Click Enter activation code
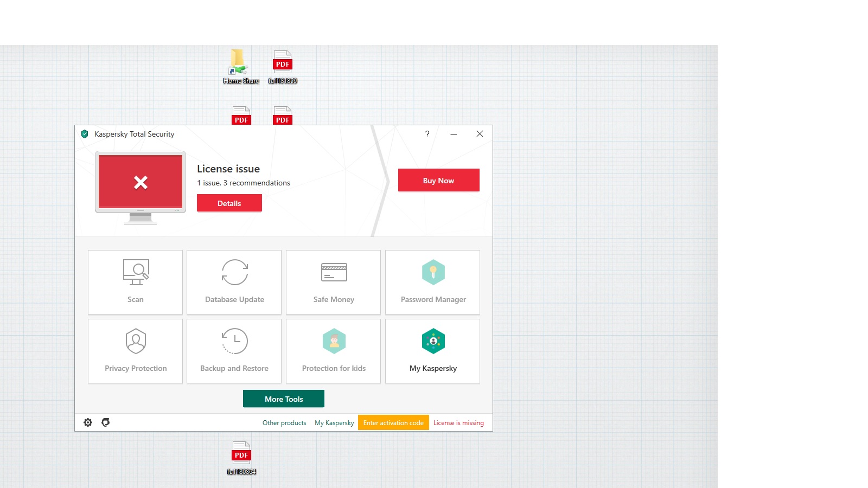This screenshot has width=868, height=488. (x=393, y=423)
